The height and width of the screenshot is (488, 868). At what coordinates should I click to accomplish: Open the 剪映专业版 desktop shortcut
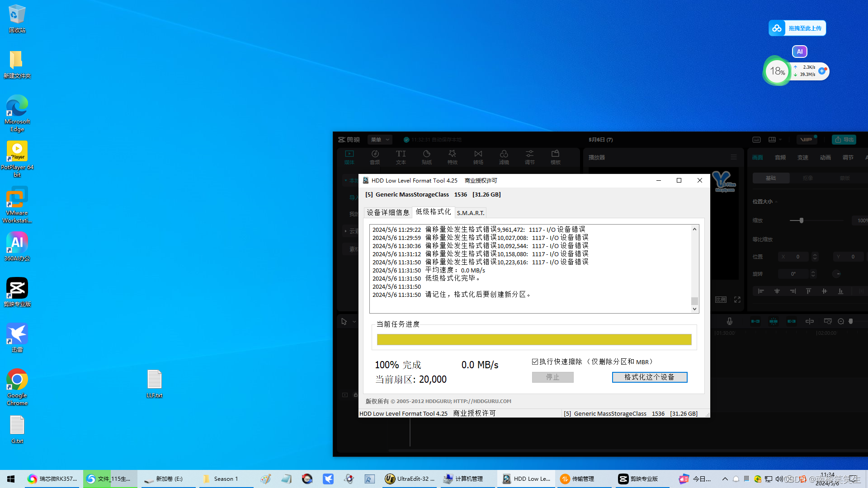pos(17,289)
